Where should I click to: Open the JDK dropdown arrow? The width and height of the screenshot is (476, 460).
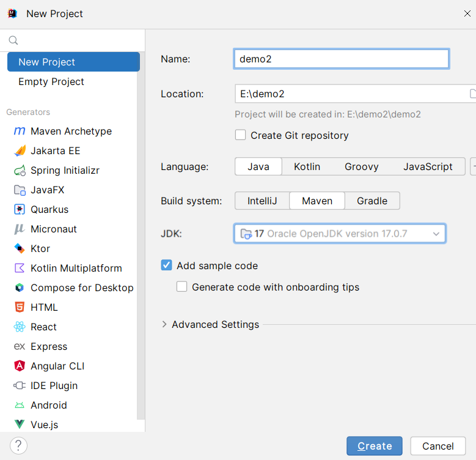point(436,234)
